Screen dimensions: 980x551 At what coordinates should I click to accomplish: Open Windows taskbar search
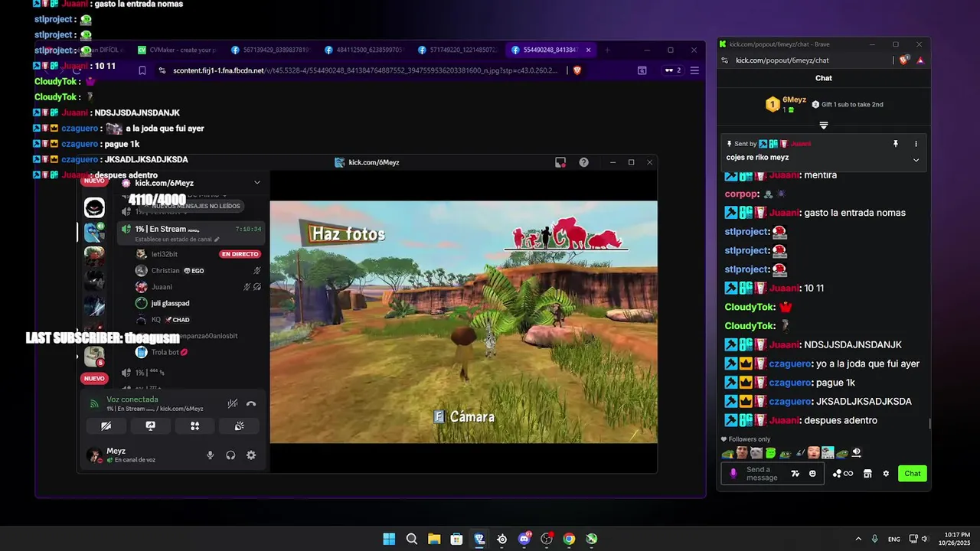(x=412, y=539)
